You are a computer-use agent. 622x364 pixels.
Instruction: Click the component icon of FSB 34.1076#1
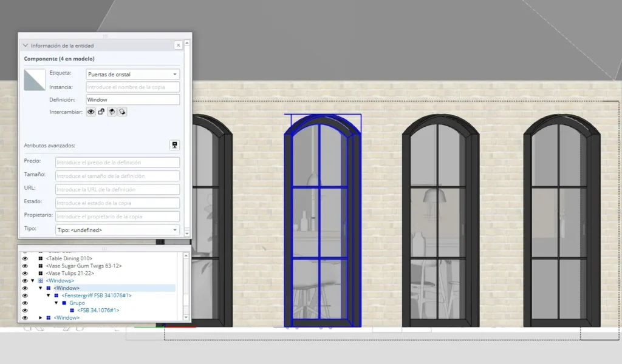[x=72, y=310]
